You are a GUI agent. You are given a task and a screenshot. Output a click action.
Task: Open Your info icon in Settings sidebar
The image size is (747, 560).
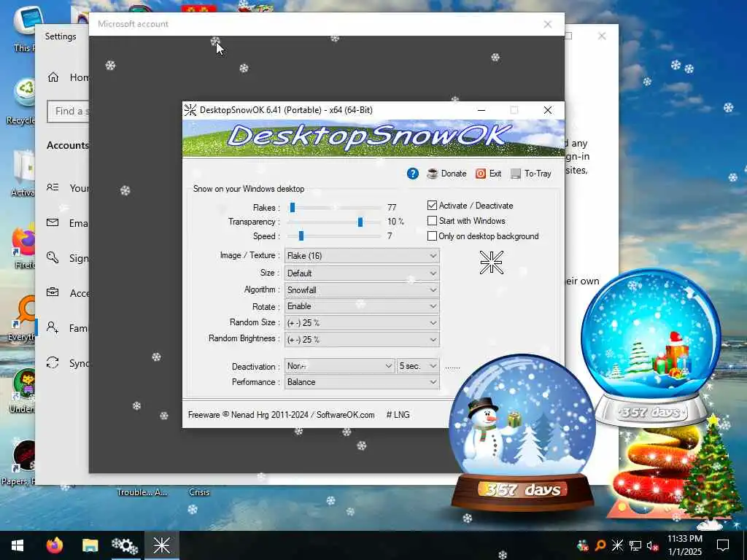coord(53,187)
